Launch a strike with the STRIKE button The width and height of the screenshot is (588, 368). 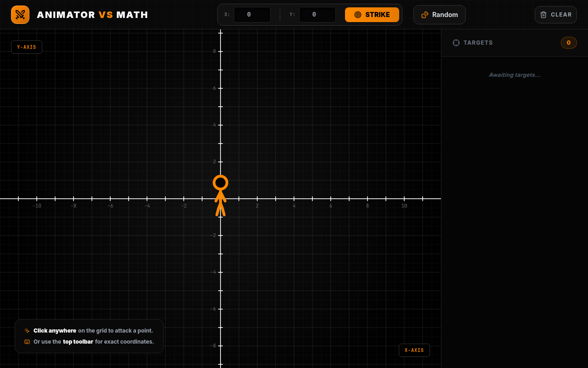click(x=372, y=15)
